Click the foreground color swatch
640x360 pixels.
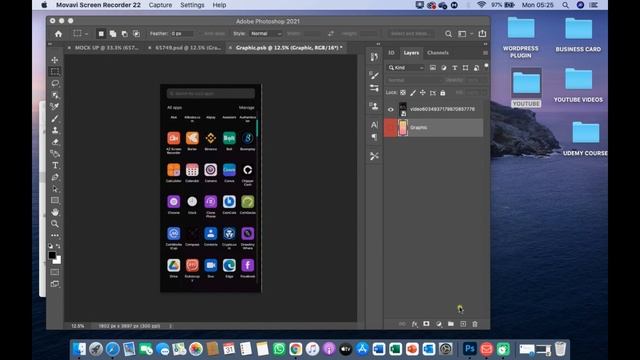pyautogui.click(x=52, y=255)
